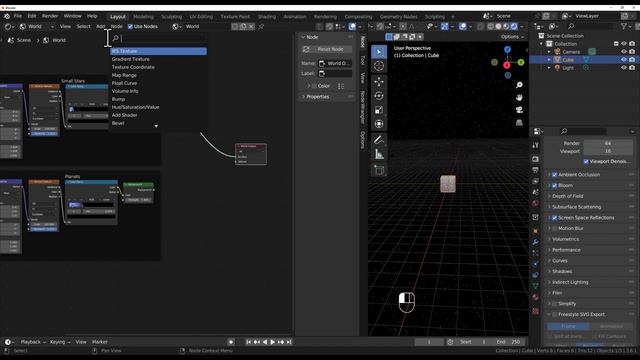Hide the Light object in outliner
This screenshot has height=360, width=640.
pos(624,68)
